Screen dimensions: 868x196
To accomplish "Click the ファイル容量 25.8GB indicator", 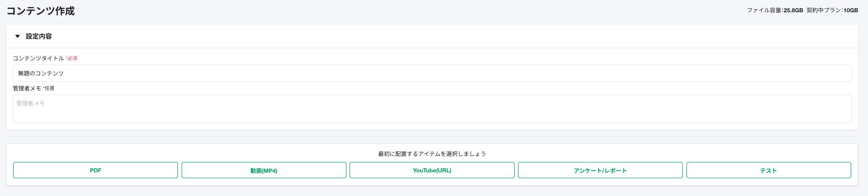I will pos(774,10).
